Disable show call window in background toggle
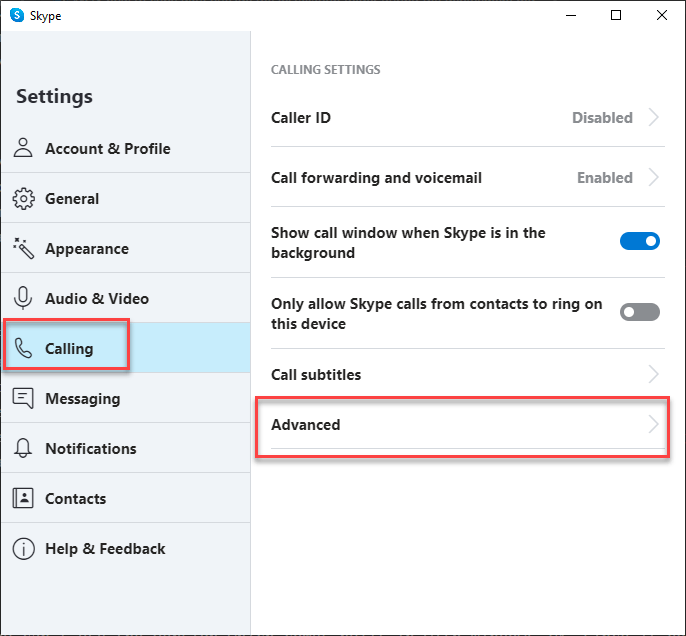 coord(640,241)
